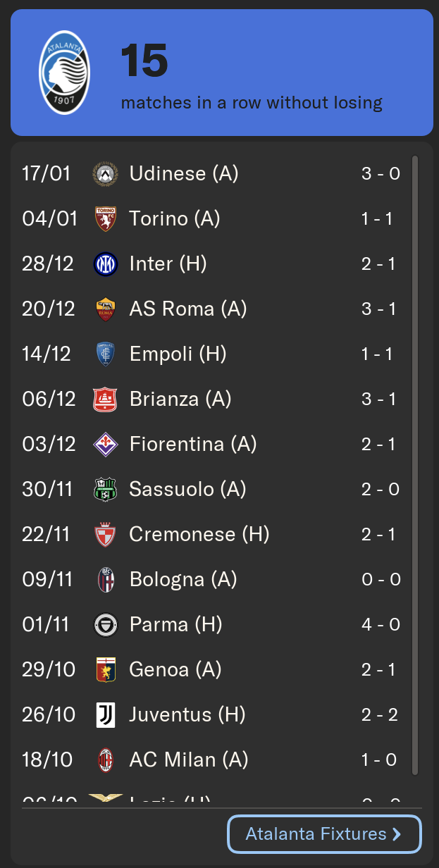Image resolution: width=439 pixels, height=868 pixels.
Task: Click the Torino club badge
Action: [x=105, y=219]
